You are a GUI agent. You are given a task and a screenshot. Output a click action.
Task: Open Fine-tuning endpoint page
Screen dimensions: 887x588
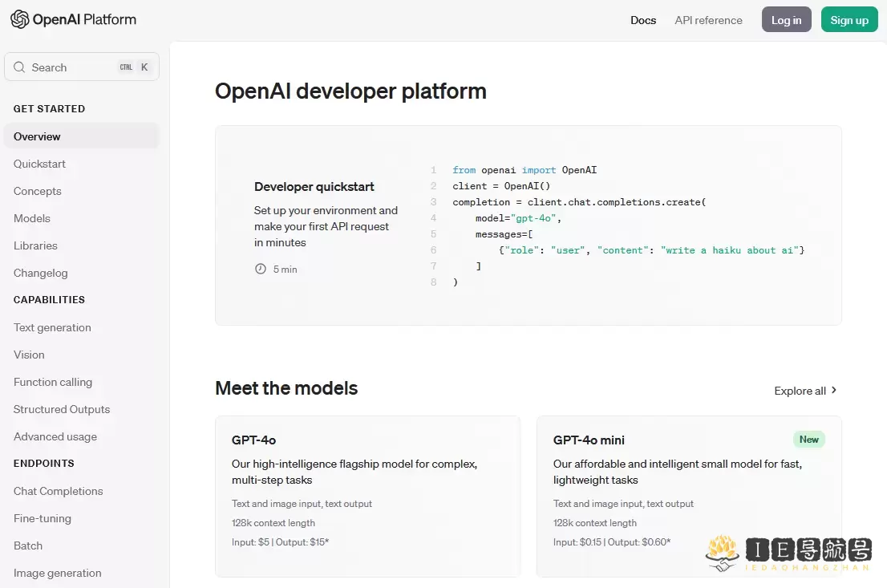[43, 518]
